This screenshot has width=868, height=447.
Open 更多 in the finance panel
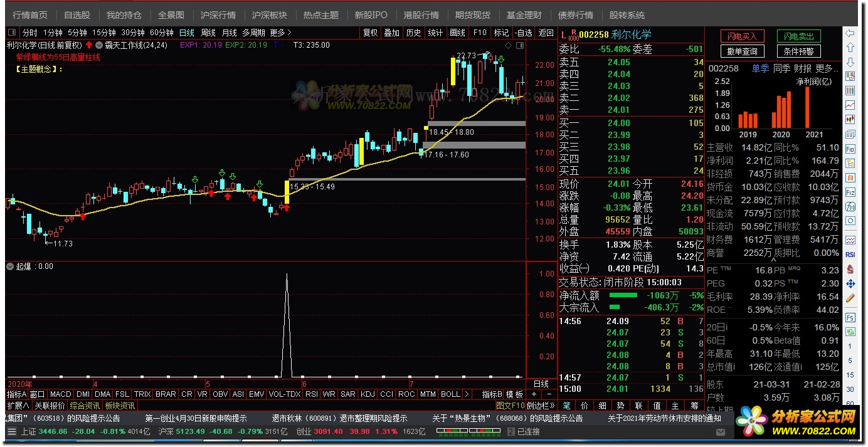[827, 68]
